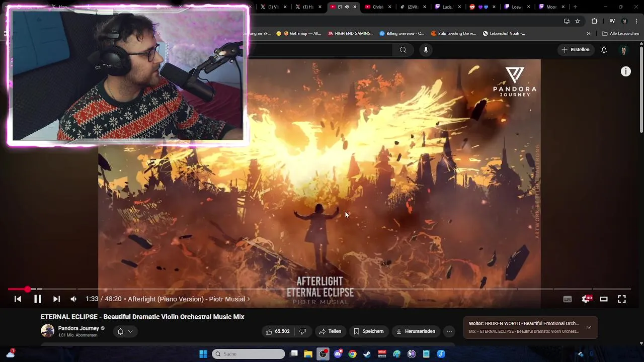Click the Herunterladen download button
The image size is (644, 362).
pos(416,331)
